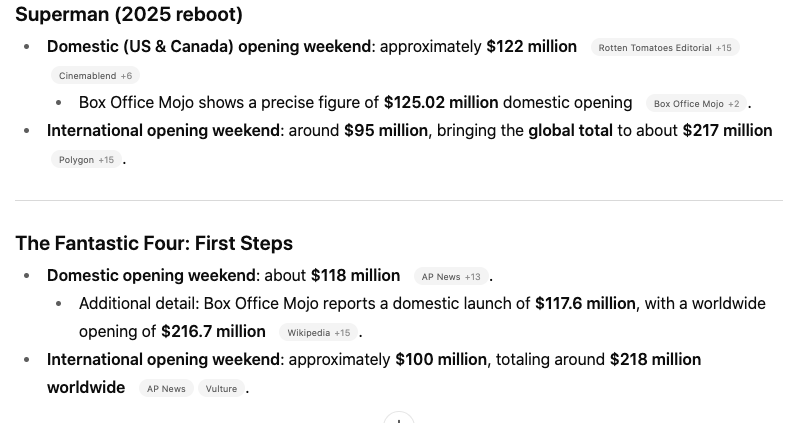Click the $218 million worldwide figure
This screenshot has width=787, height=423.
point(655,359)
